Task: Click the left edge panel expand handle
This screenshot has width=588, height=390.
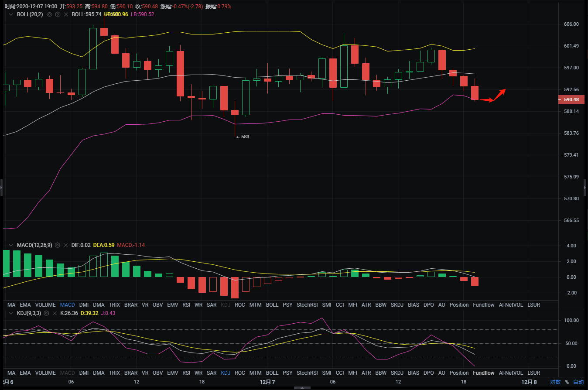Action: click(1, 187)
